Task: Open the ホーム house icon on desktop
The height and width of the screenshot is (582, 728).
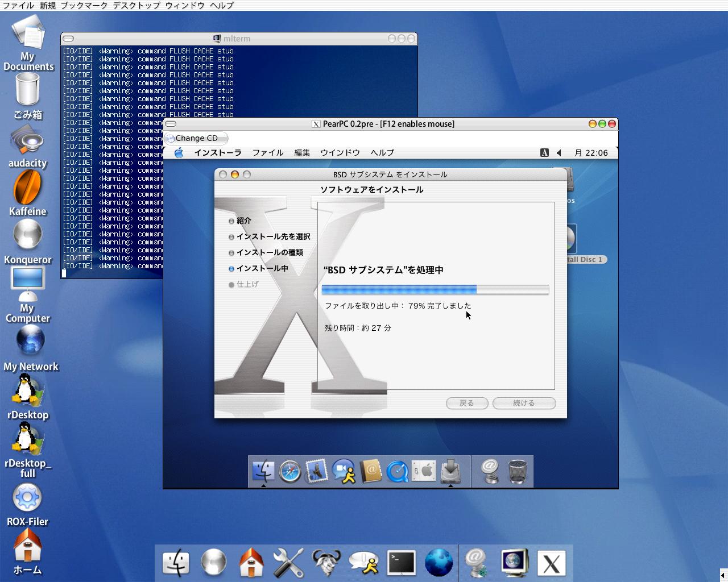Action: click(x=27, y=546)
